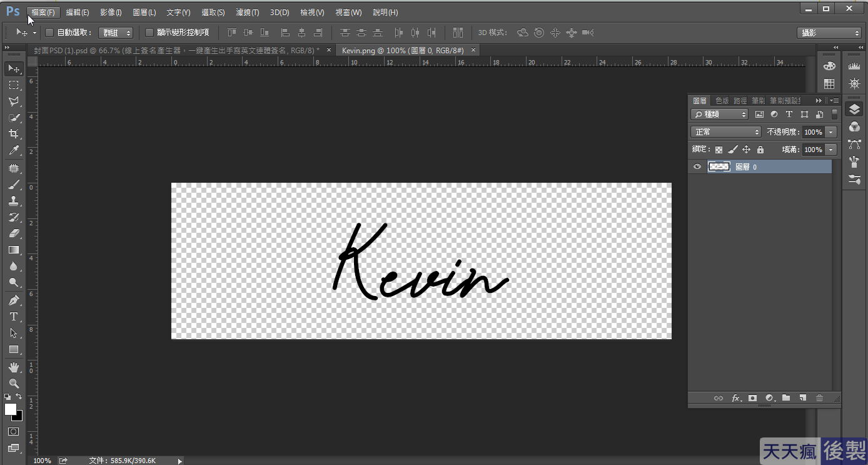
Task: Select the Crop tool
Action: 14,134
